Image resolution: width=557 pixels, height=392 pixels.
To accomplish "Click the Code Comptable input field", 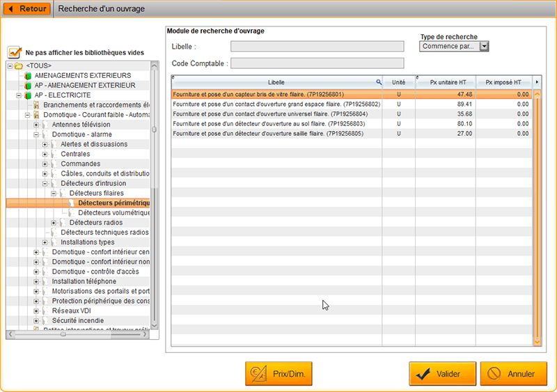I will tap(317, 63).
